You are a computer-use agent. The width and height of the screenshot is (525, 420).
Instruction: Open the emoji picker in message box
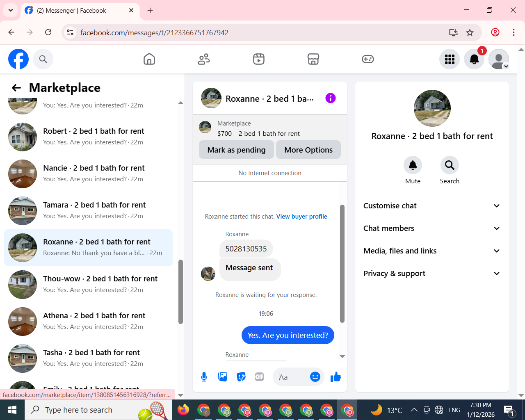315,377
